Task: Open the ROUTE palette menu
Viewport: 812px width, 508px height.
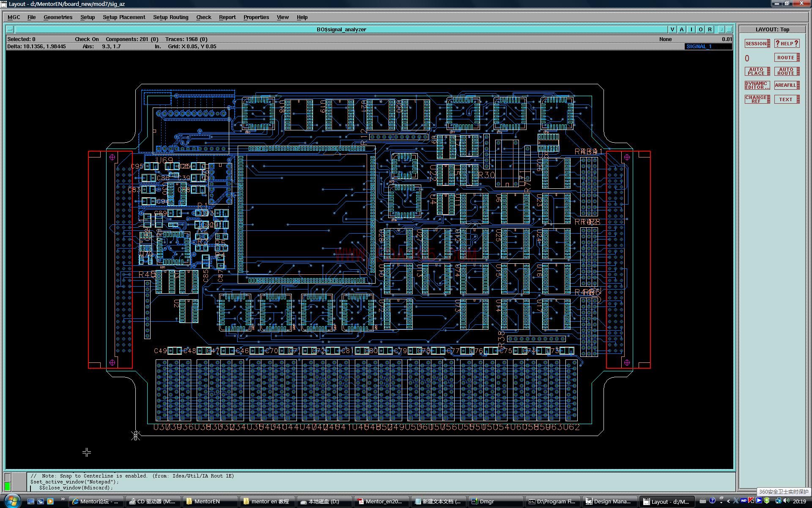Action: (787, 58)
